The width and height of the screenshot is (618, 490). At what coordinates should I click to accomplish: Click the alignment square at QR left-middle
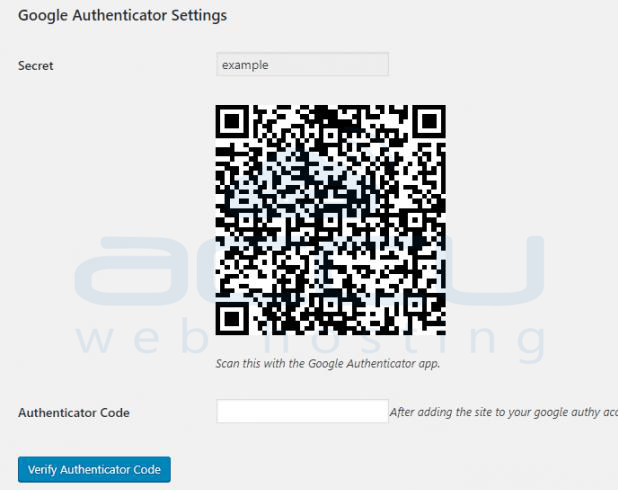click(246, 220)
